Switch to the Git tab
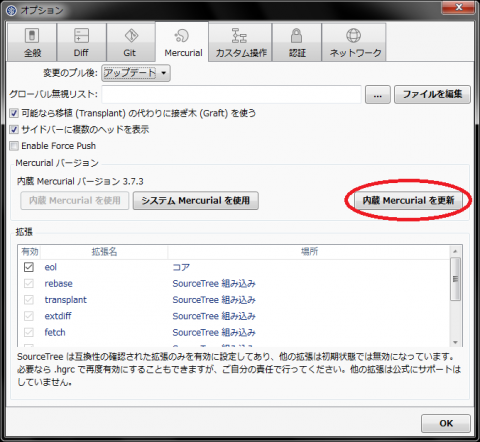The image size is (480, 442). (131, 42)
